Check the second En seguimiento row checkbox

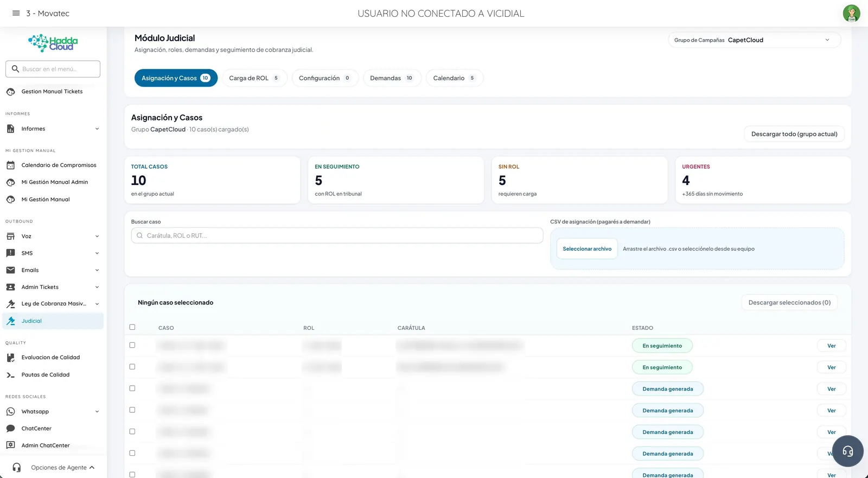click(x=132, y=367)
